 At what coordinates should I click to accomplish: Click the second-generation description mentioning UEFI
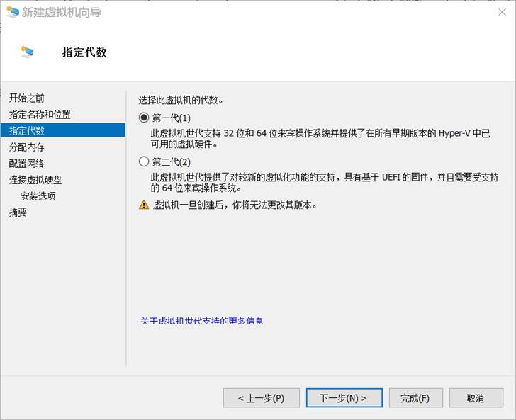pos(325,183)
